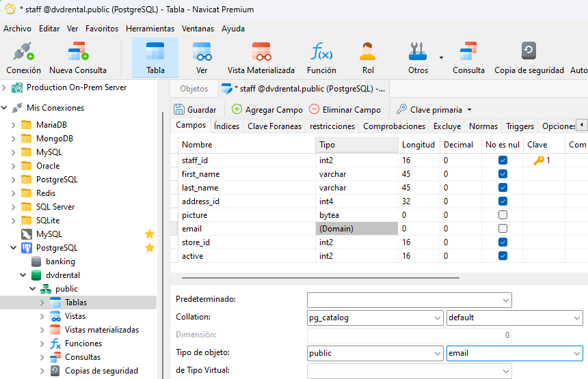
Task: Click the Copia de seguridad icon
Action: tap(529, 51)
